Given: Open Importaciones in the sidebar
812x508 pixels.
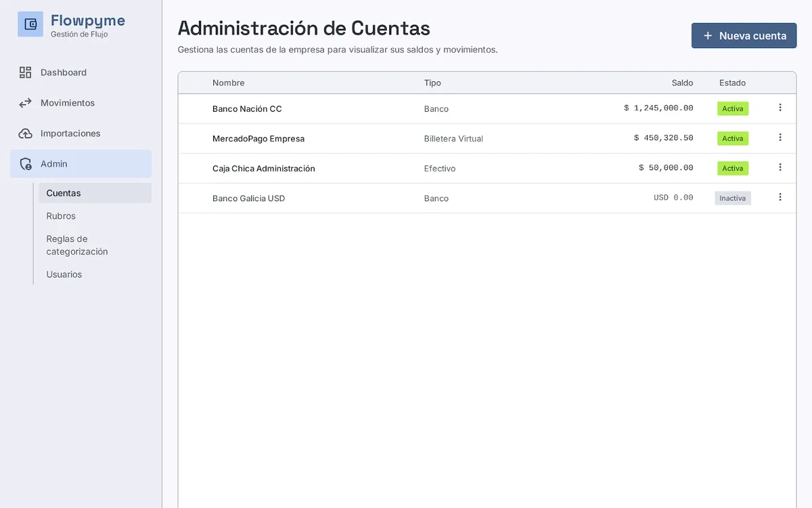Looking at the screenshot, I should [x=81, y=133].
